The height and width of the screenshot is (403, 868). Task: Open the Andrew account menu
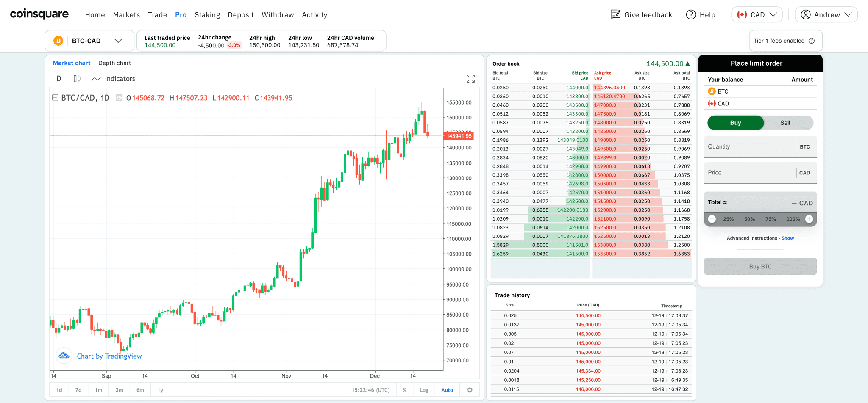point(826,15)
